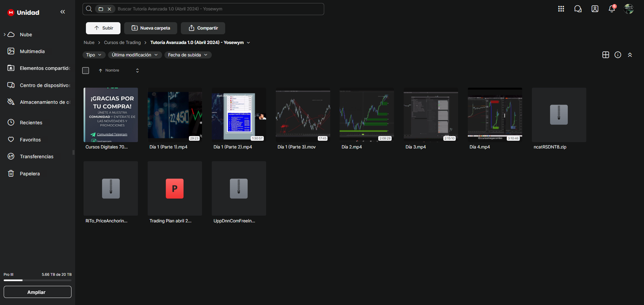The image size is (644, 305).
Task: Tick the select-all checkbox
Action: tap(86, 71)
